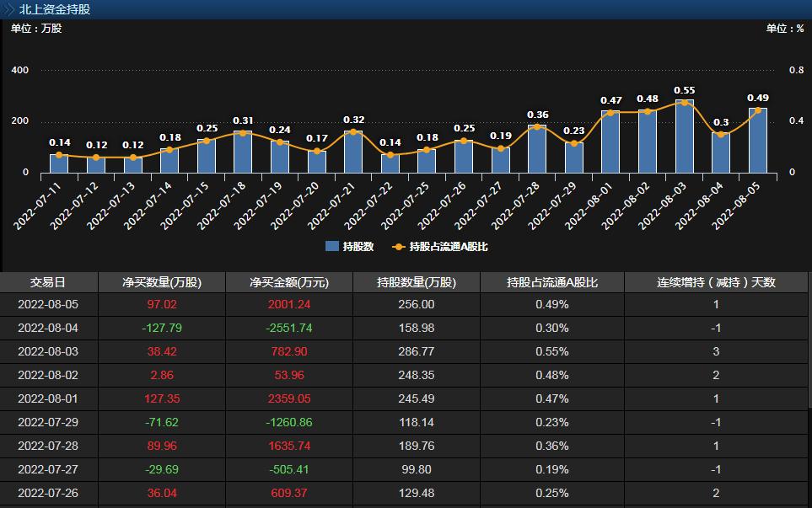Screen dimensions: 812x508
Task: Click the 2022-08-05 bar in chart
Action: pos(758,141)
